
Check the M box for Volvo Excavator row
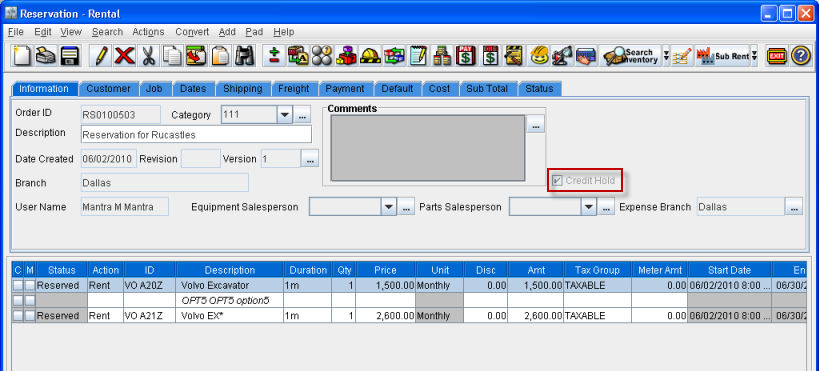click(30, 286)
